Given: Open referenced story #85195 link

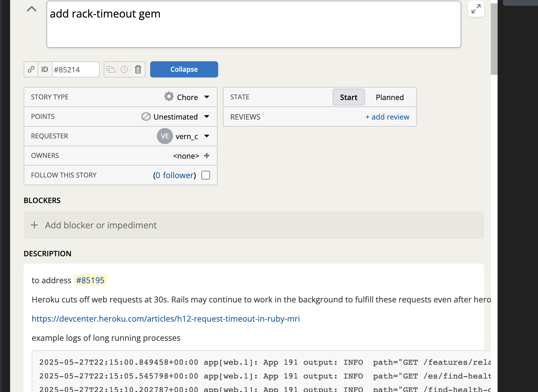Looking at the screenshot, I should [90, 280].
